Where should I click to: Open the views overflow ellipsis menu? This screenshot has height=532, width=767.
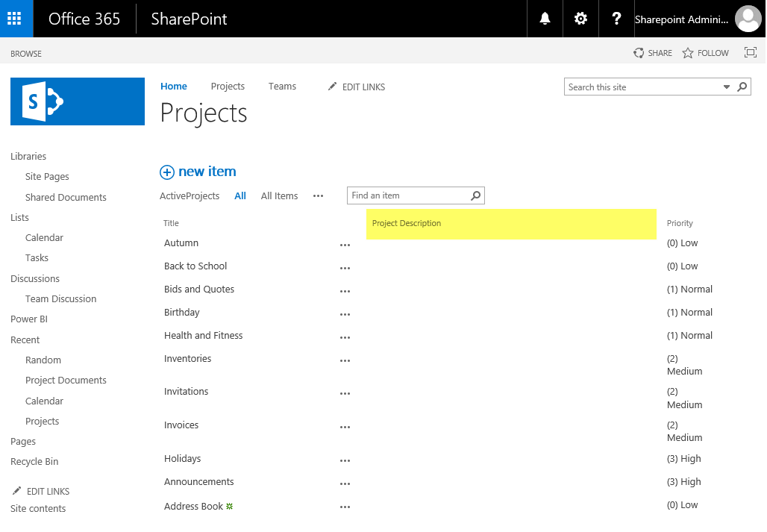(x=318, y=195)
